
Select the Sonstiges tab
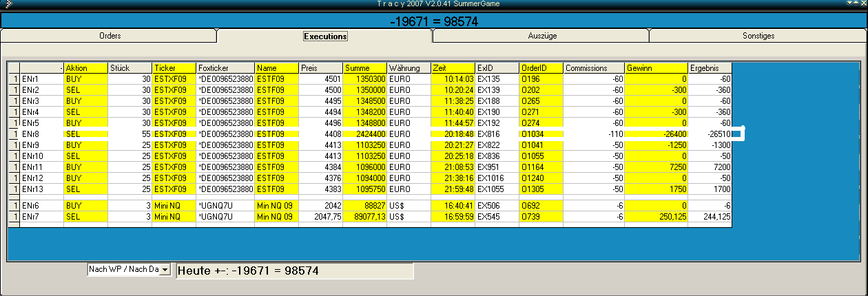click(x=758, y=36)
